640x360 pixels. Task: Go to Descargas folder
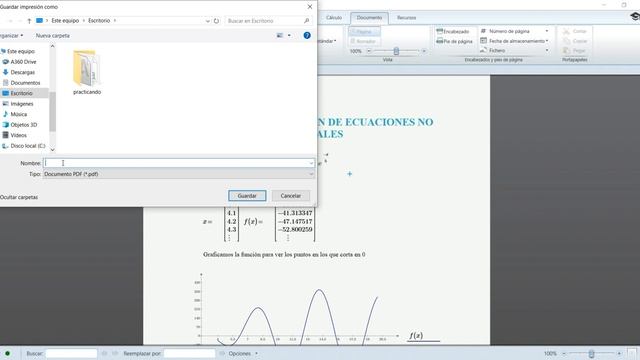(x=22, y=72)
